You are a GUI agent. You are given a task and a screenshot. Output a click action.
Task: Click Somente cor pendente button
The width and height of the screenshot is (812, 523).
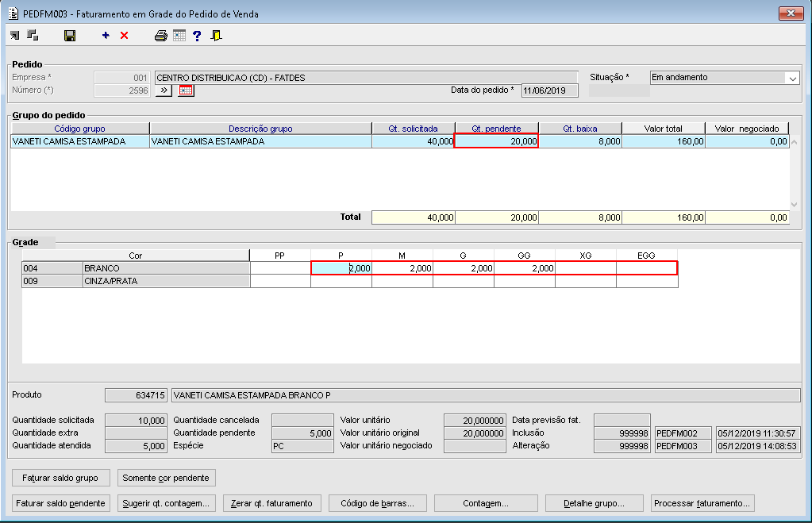(166, 478)
